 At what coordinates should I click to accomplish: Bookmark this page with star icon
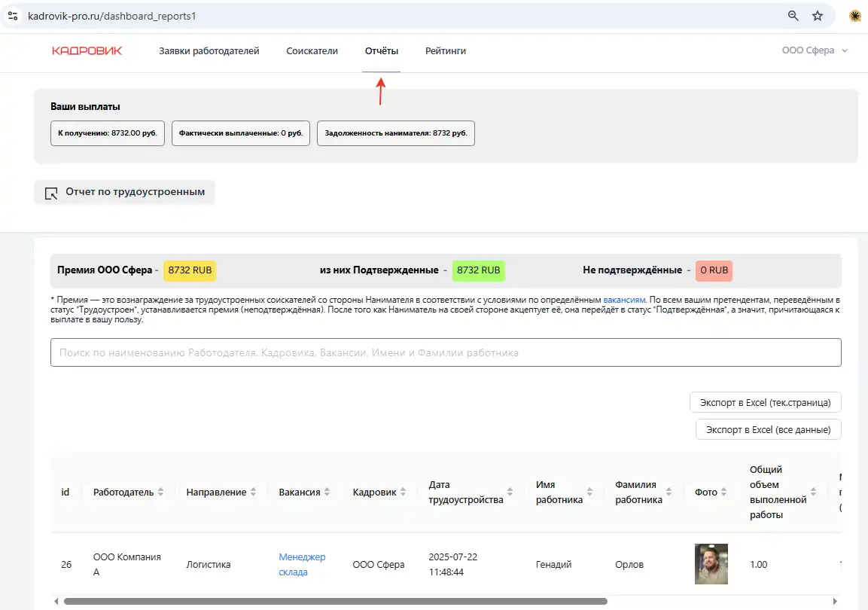[x=818, y=16]
